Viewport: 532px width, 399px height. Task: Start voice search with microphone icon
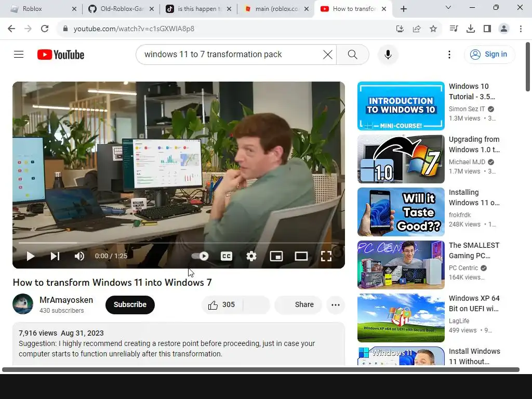tap(388, 54)
